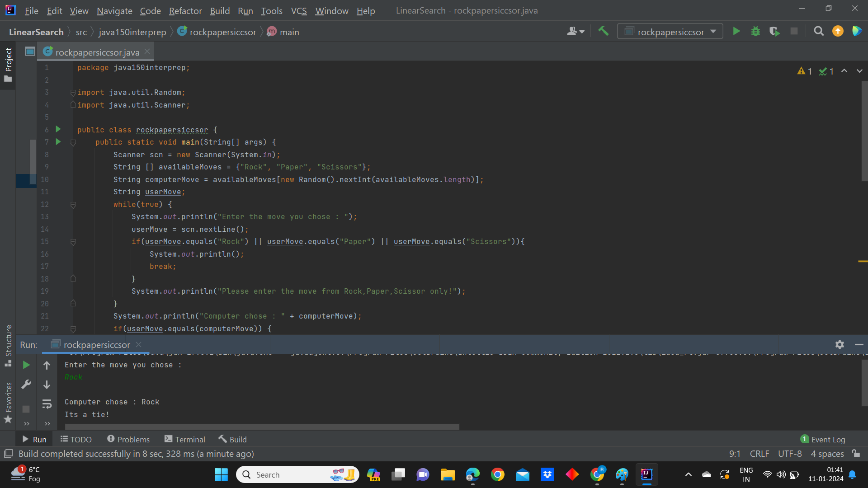
Task: Open the Refactor menu
Action: click(x=185, y=10)
